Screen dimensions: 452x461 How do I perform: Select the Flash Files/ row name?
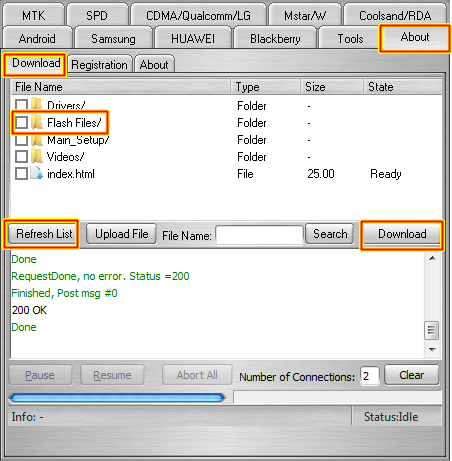(x=74, y=123)
